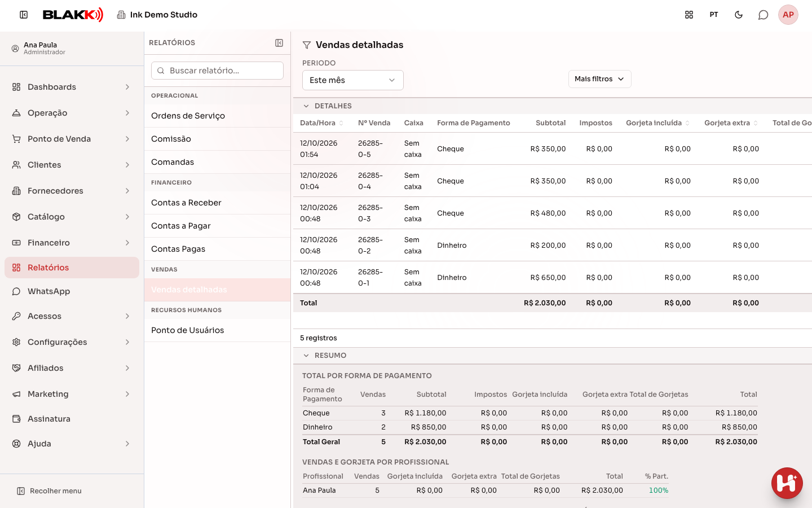Click the Assinatura wallet icon
This screenshot has height=508, width=812.
click(x=16, y=419)
